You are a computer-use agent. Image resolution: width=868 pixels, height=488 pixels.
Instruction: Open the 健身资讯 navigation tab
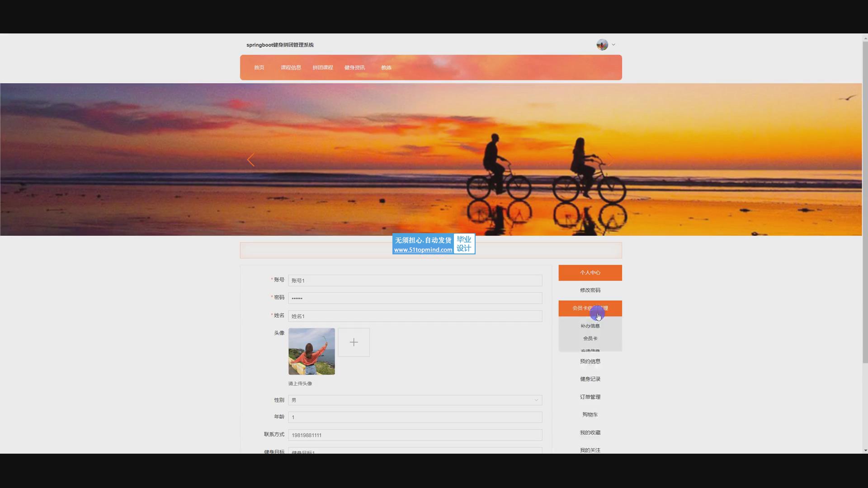tap(354, 68)
